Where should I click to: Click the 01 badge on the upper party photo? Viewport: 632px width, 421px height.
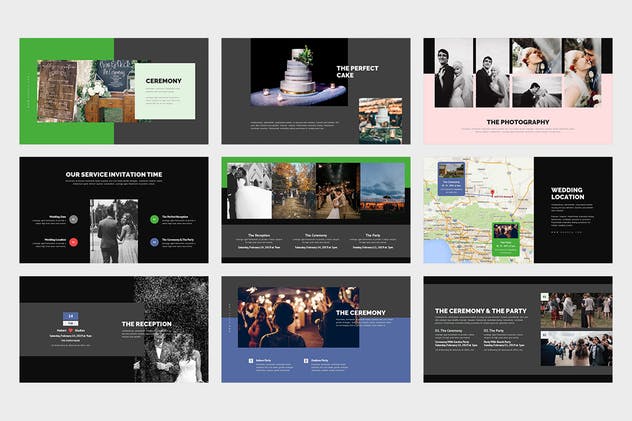pyautogui.click(x=544, y=297)
